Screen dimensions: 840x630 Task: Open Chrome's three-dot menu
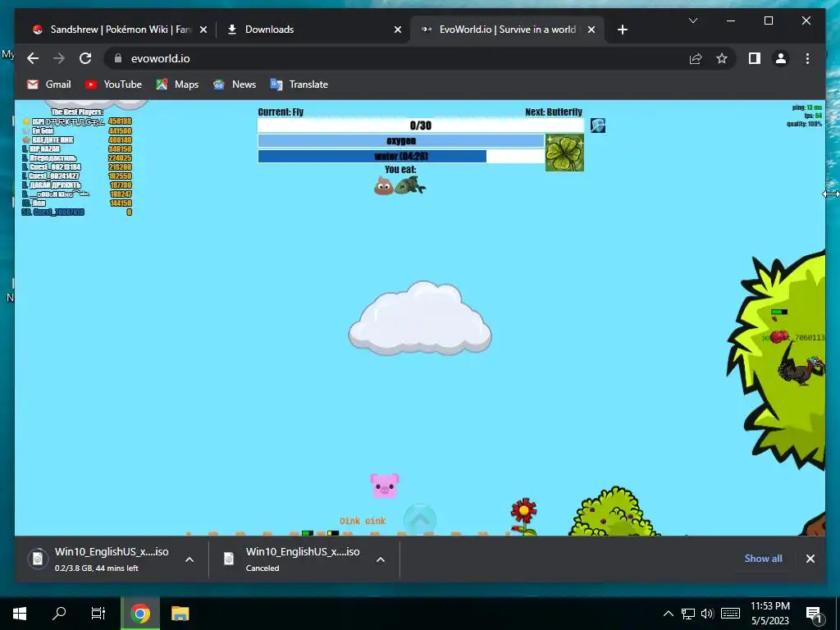(x=807, y=58)
